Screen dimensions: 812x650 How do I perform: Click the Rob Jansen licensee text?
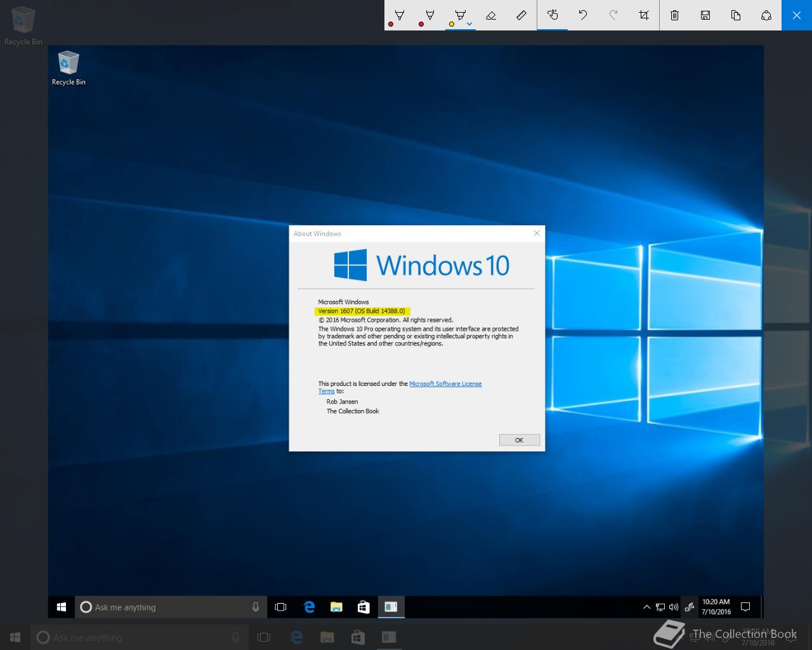(x=342, y=402)
